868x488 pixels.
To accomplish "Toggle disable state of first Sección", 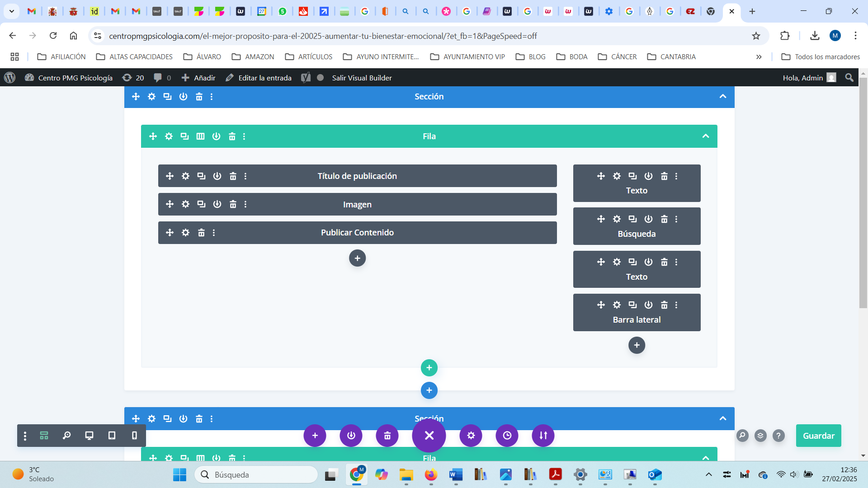I will [x=183, y=97].
